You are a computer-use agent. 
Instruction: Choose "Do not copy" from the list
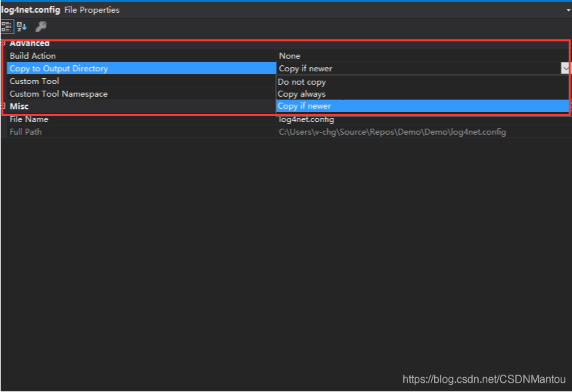(x=301, y=81)
